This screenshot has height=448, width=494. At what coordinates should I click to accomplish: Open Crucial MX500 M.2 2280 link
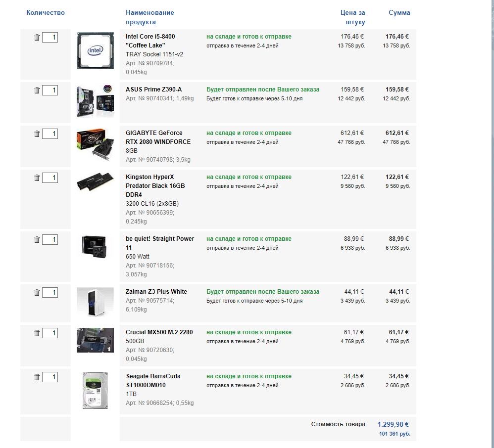click(159, 332)
